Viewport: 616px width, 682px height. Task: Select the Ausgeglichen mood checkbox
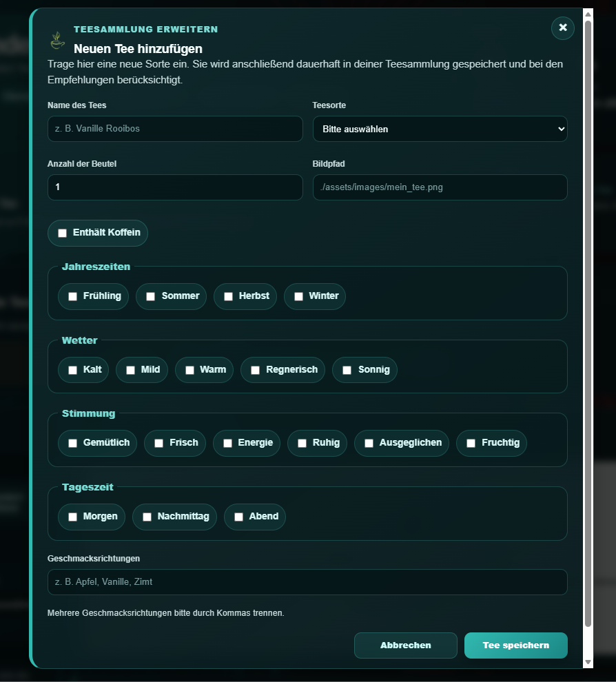(x=369, y=443)
